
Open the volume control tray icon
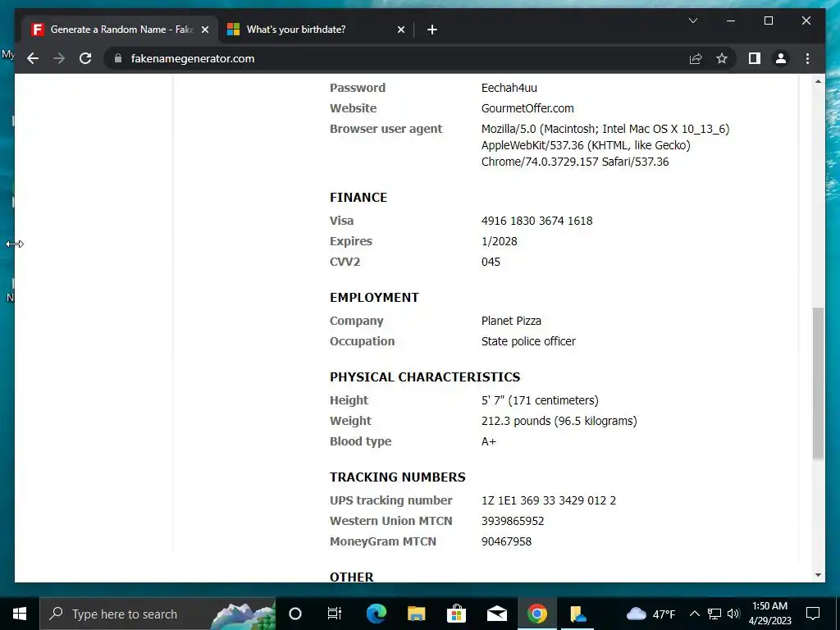tap(733, 614)
